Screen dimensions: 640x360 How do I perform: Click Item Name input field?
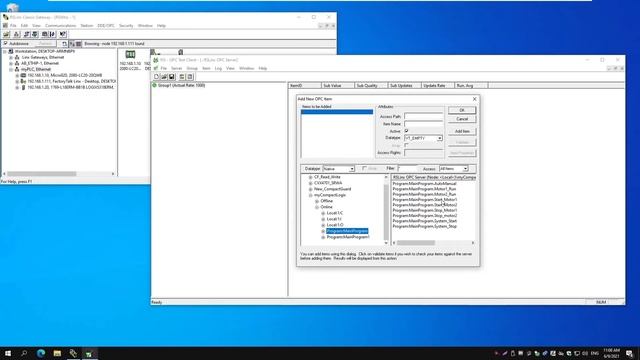click(x=423, y=124)
